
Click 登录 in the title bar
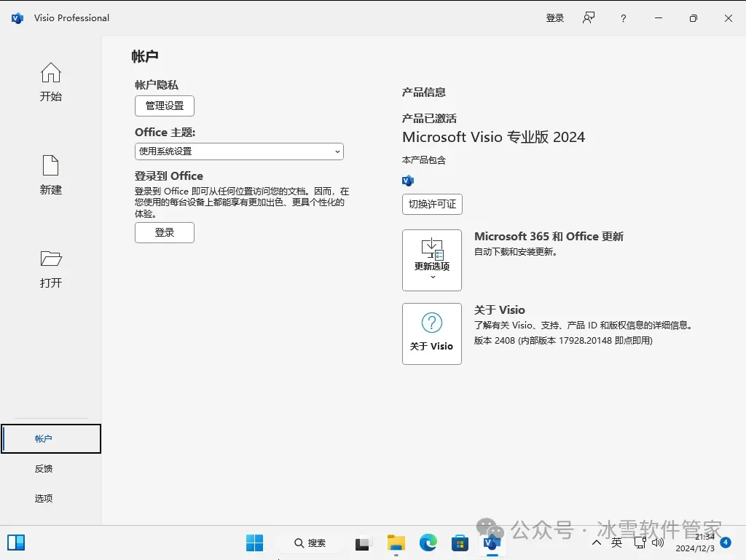tap(554, 18)
